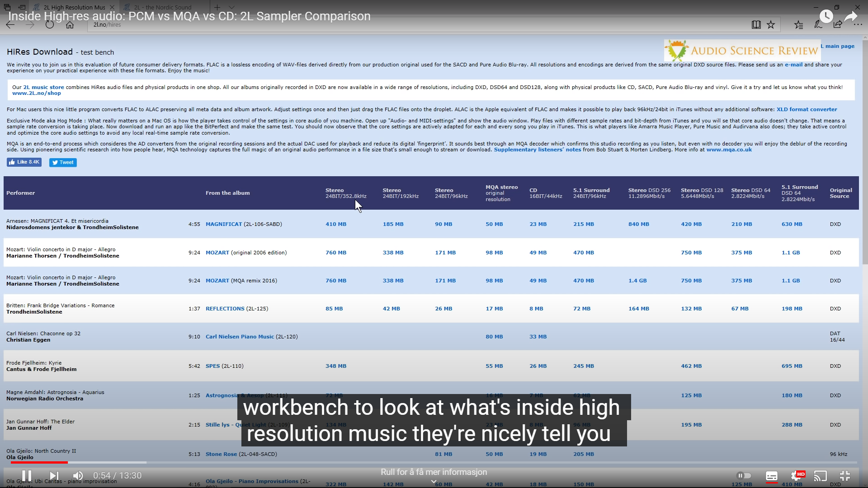This screenshot has height=488, width=868.
Task: Click the video title text
Action: pyautogui.click(x=189, y=16)
